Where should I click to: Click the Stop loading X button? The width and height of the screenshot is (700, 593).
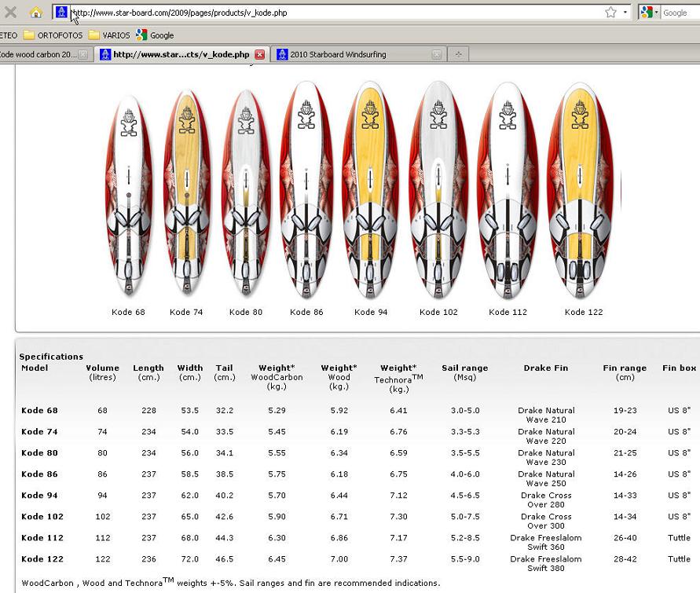(10, 13)
